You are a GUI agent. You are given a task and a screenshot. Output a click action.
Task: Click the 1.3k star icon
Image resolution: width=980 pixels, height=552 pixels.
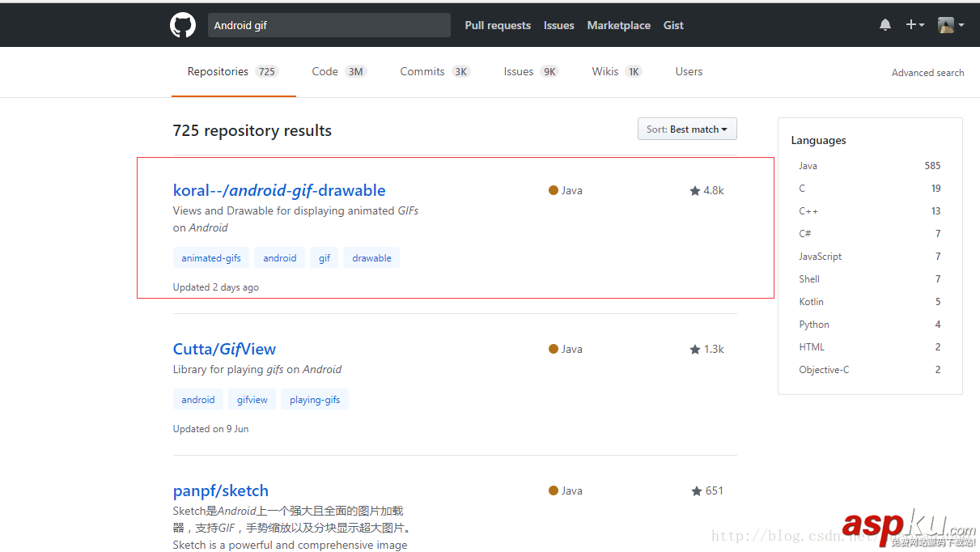point(694,350)
